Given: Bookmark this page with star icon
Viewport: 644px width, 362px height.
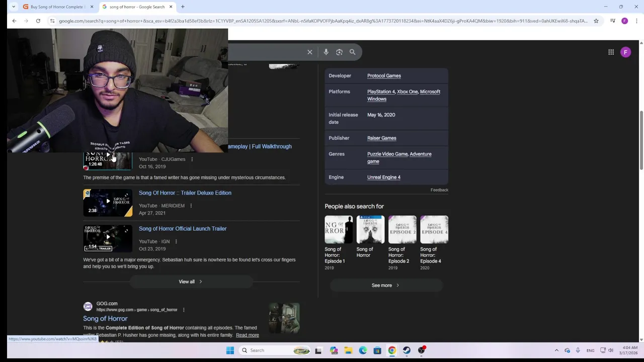Looking at the screenshot, I should [x=596, y=21].
